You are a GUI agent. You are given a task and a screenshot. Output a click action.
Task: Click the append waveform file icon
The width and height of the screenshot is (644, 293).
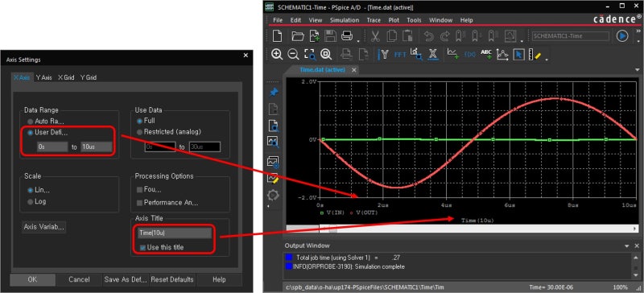[x=315, y=36]
